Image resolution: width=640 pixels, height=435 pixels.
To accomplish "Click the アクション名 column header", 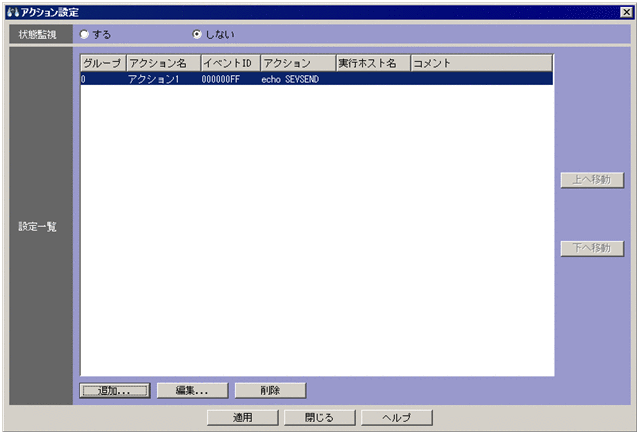I will tap(164, 63).
